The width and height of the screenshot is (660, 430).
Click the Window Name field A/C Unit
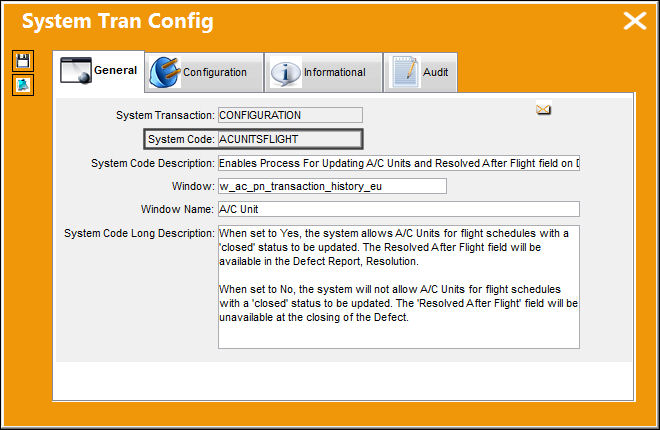pos(399,209)
